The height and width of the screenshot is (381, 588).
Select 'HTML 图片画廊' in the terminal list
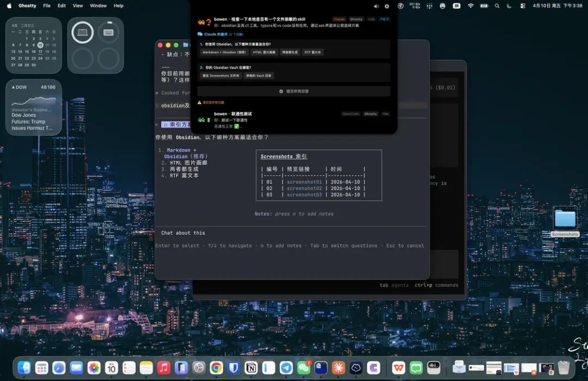point(188,163)
